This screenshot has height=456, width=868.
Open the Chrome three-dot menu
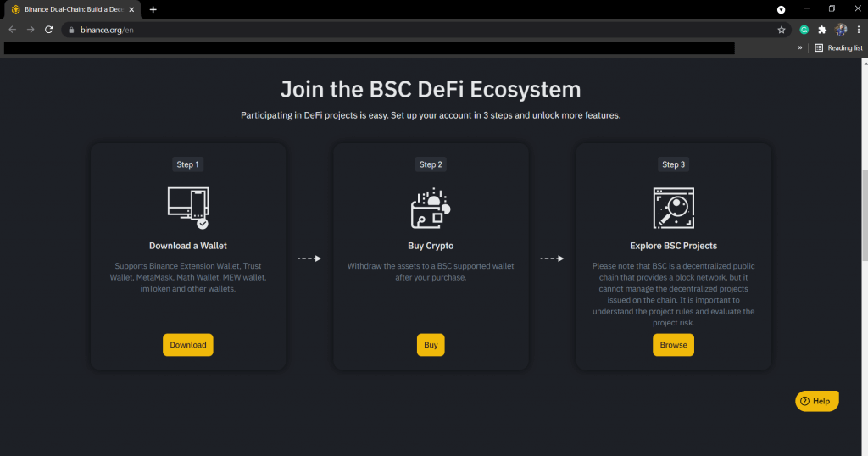pos(859,30)
